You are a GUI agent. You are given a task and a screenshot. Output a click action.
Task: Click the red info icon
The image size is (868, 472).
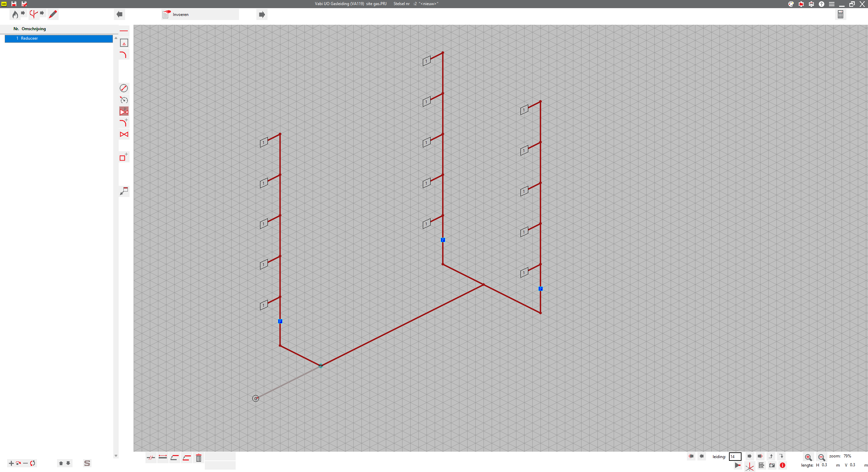(783, 465)
